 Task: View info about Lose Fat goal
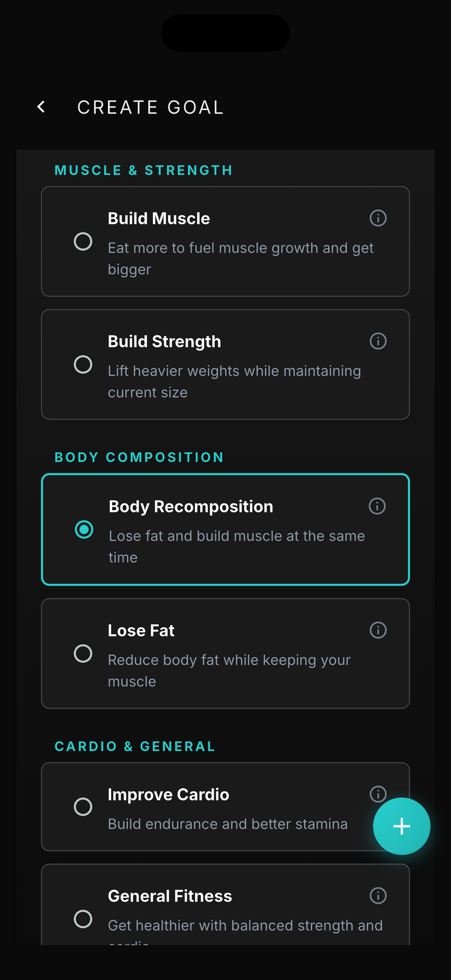[x=378, y=630]
